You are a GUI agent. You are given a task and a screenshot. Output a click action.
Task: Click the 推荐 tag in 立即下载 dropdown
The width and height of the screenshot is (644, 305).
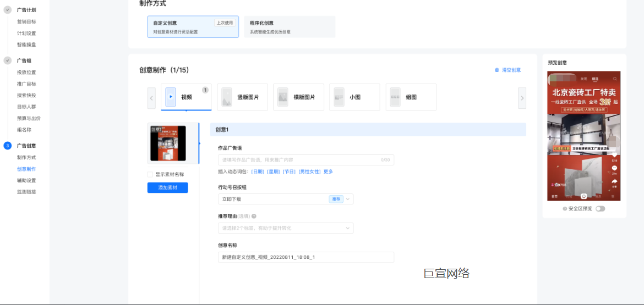tap(336, 199)
